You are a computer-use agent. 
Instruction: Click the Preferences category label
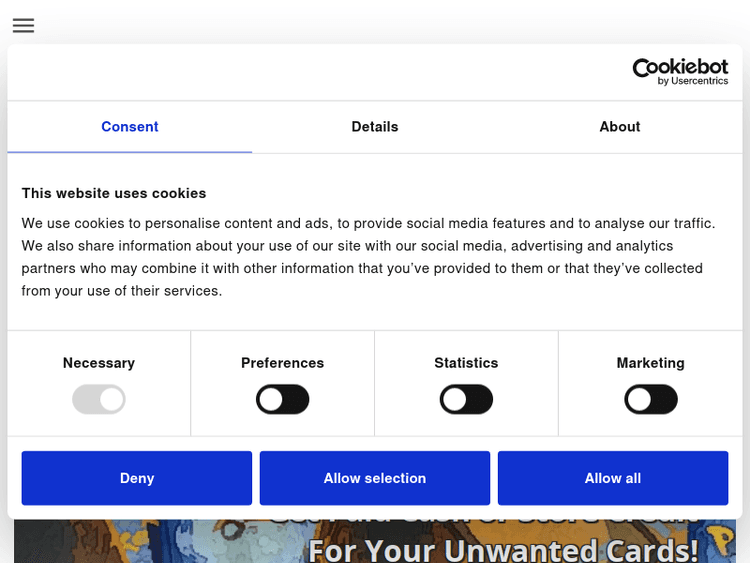[x=283, y=363]
